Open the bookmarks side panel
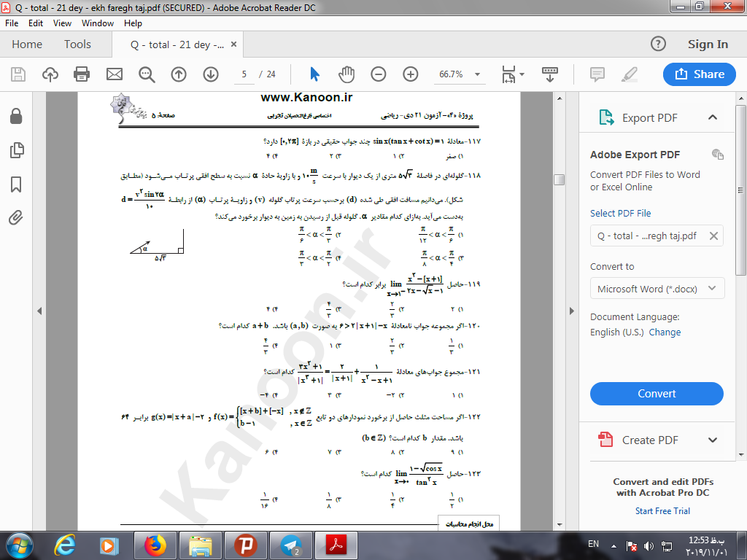The width and height of the screenshot is (747, 560). coord(16,184)
